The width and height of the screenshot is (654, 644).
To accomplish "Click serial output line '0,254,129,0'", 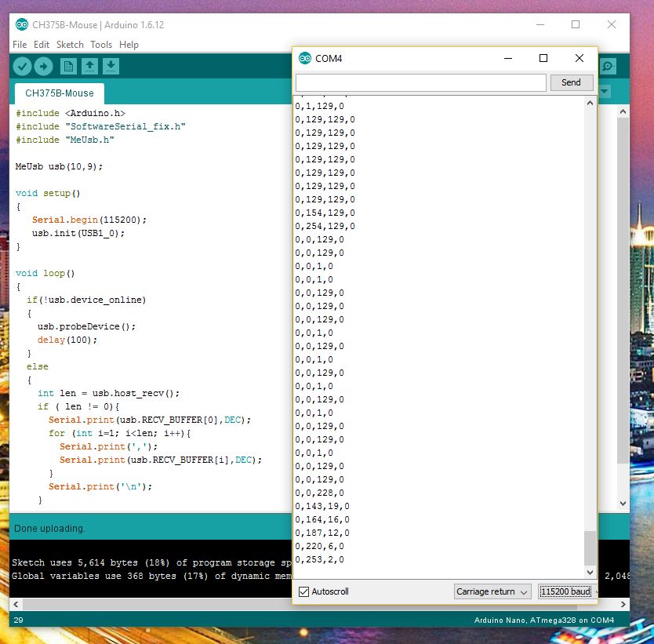I will click(325, 226).
